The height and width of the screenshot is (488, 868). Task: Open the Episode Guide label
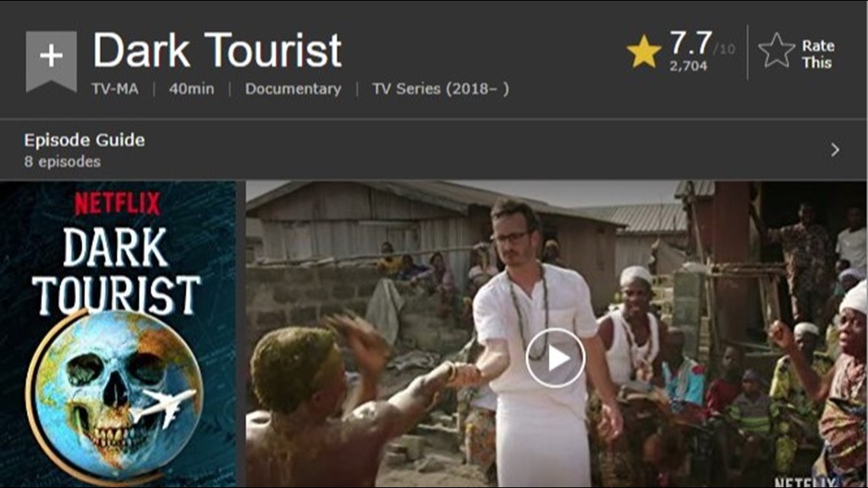[85, 140]
